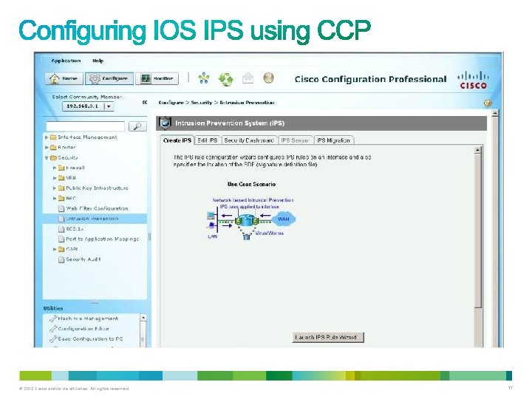Click the 802.1x page icon
Viewport: 532px width, 399px height.
coord(61,229)
